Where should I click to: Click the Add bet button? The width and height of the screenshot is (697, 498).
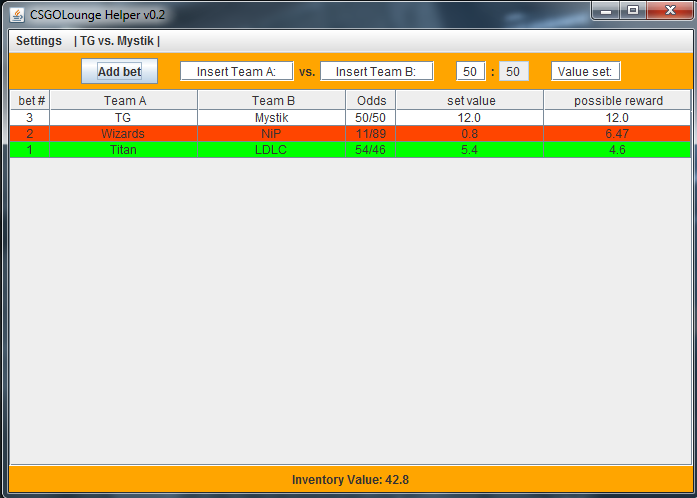tap(119, 71)
